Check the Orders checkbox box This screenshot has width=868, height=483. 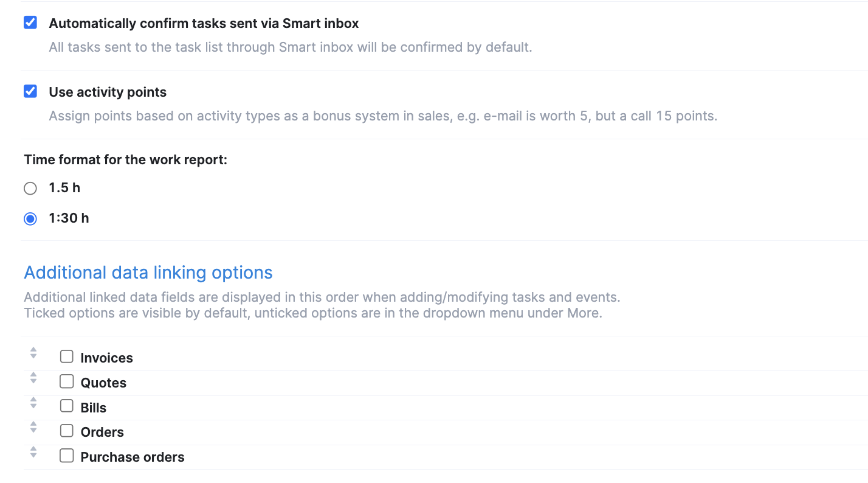click(67, 431)
